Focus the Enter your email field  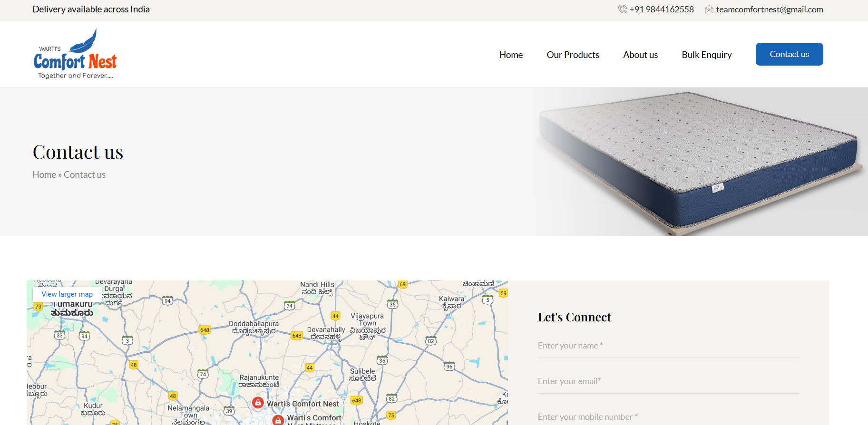(x=668, y=381)
